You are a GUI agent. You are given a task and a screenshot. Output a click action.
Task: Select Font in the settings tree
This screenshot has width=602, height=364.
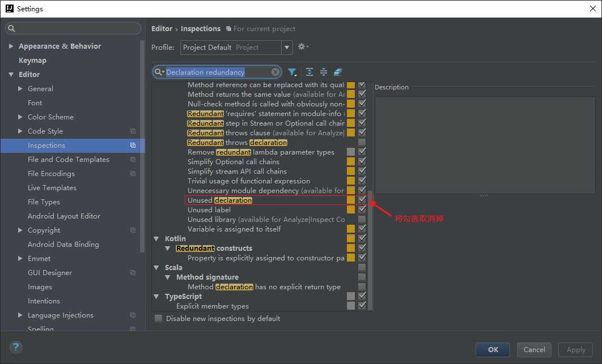35,103
